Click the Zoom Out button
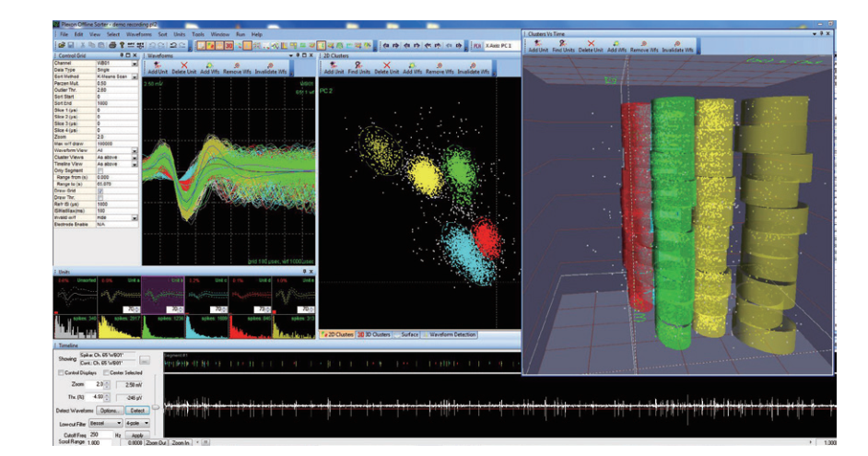The image size is (868, 456). 156,443
